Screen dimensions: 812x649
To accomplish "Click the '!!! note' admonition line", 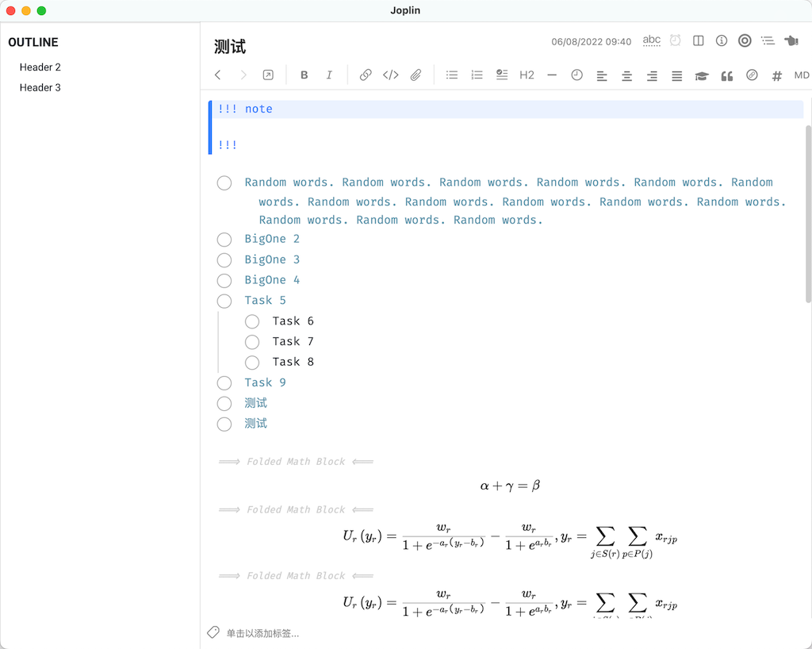I will [x=506, y=109].
